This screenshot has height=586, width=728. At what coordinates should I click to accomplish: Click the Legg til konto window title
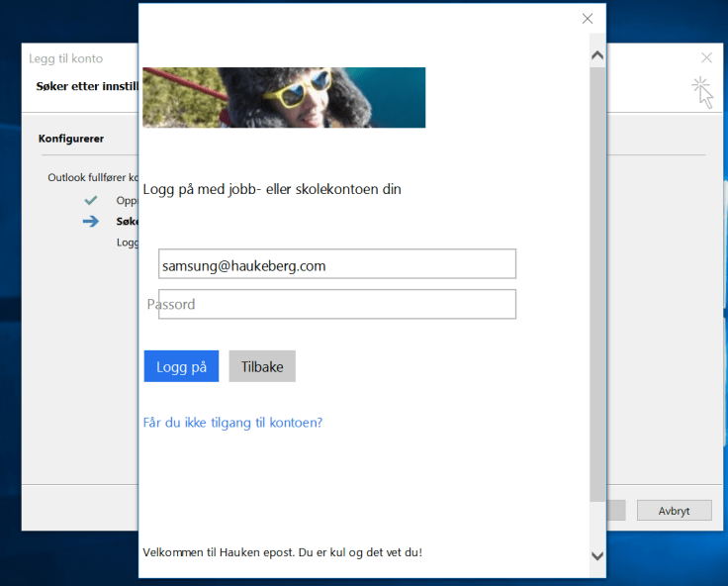[x=66, y=58]
